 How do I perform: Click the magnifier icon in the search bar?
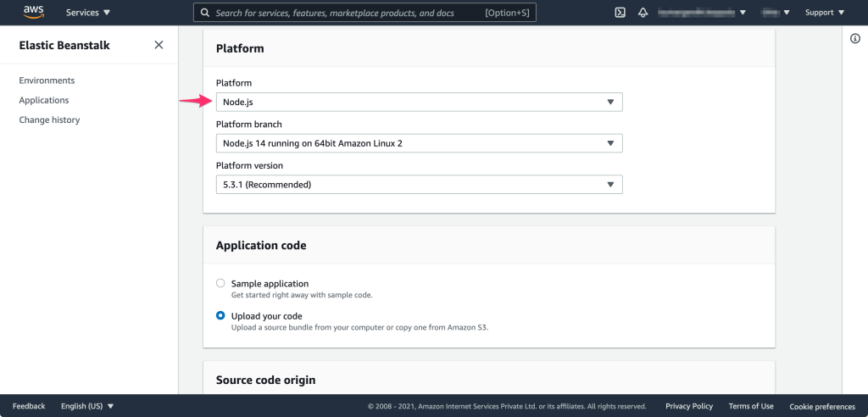pyautogui.click(x=204, y=13)
